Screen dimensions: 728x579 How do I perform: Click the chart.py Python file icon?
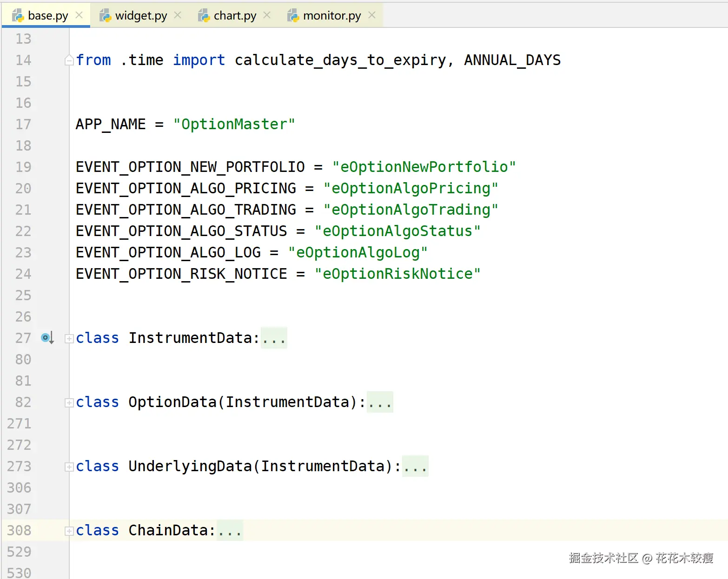tap(204, 16)
